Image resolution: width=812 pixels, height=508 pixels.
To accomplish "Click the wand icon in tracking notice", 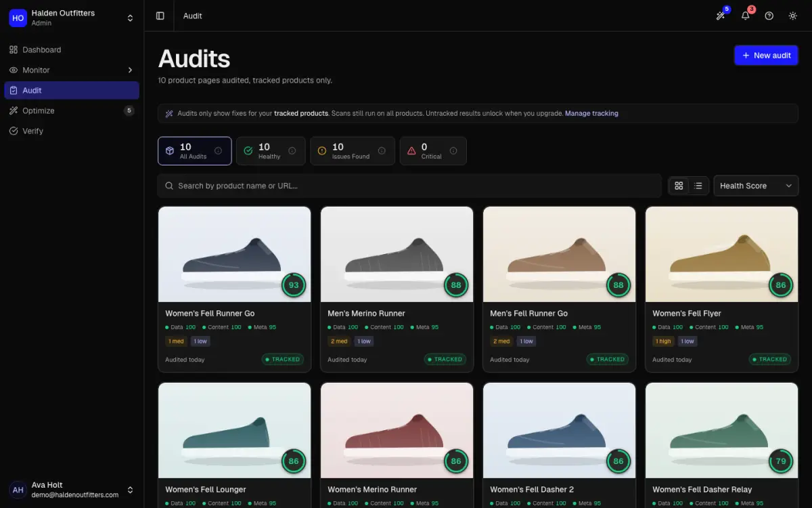I will [169, 113].
